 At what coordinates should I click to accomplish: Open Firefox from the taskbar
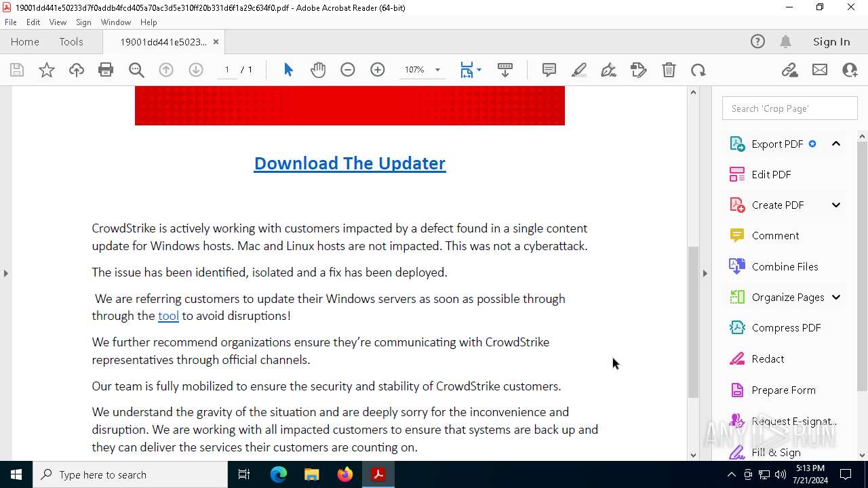tap(345, 474)
